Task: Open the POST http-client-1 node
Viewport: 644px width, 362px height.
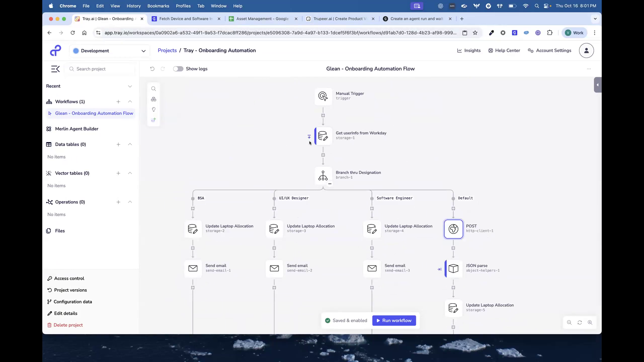Action: point(453,229)
